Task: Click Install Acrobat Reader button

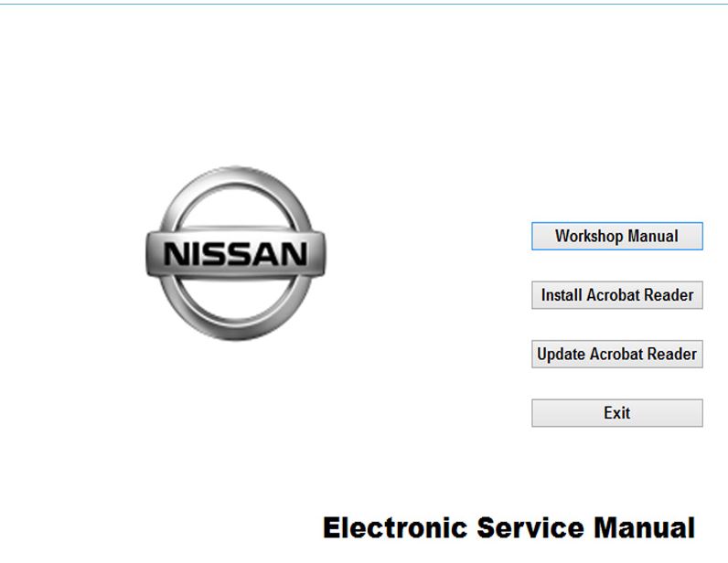Action: [617, 295]
